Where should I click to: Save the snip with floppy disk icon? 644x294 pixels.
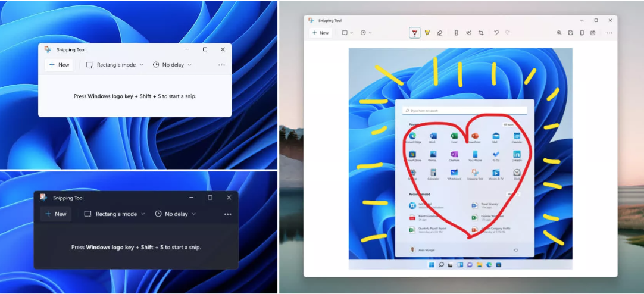(570, 33)
